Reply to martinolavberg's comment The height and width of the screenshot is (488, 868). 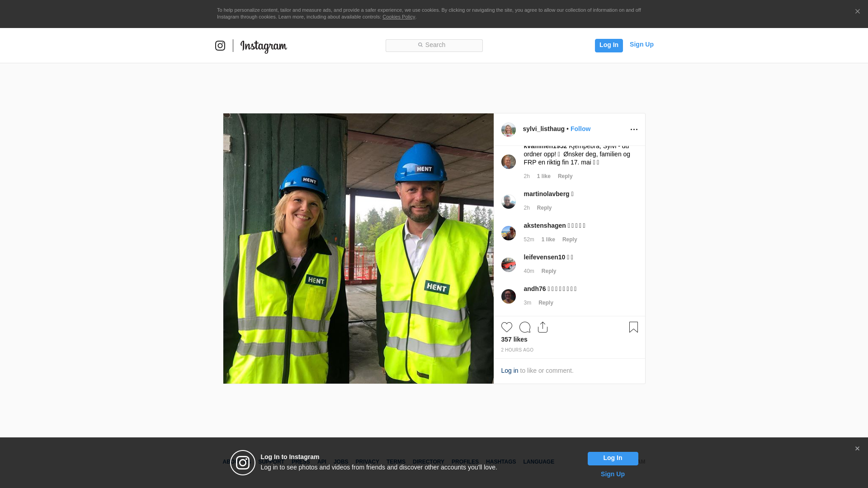(544, 208)
